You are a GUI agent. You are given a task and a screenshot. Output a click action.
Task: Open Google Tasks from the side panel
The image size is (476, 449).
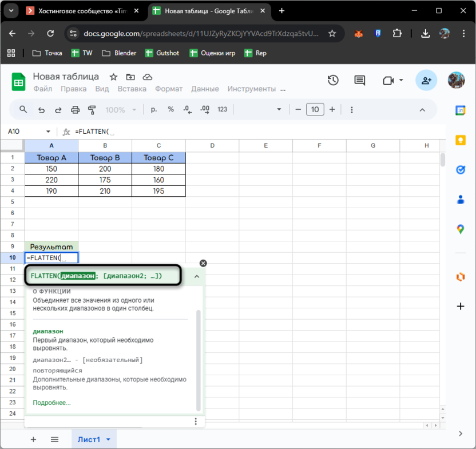pyautogui.click(x=461, y=169)
